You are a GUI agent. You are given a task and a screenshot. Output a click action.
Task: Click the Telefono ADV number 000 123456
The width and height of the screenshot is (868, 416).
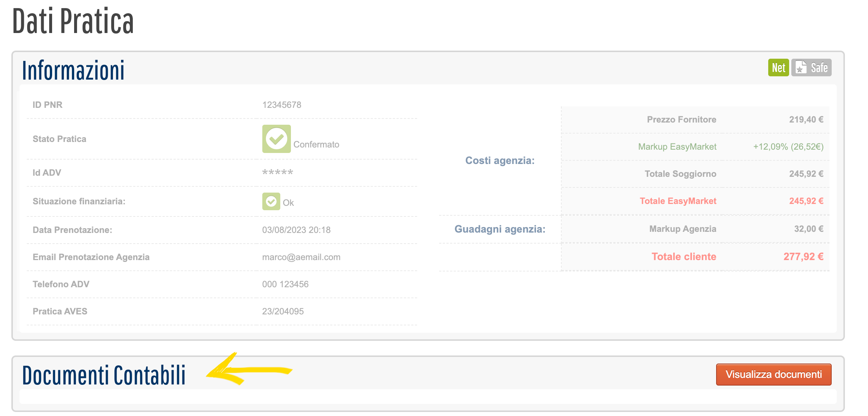285,284
